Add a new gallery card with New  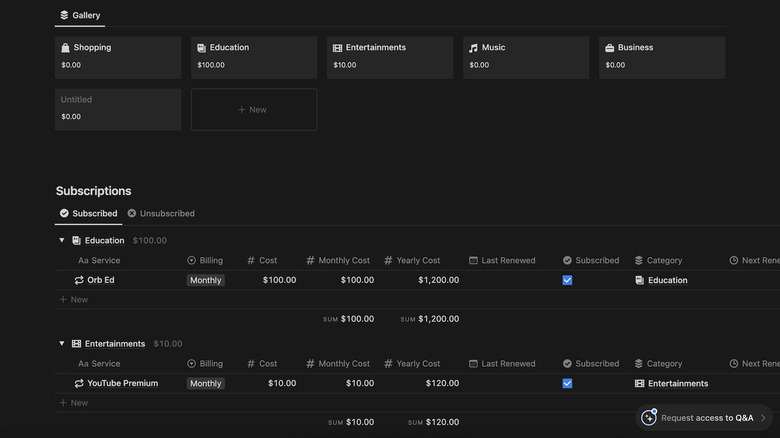click(254, 110)
